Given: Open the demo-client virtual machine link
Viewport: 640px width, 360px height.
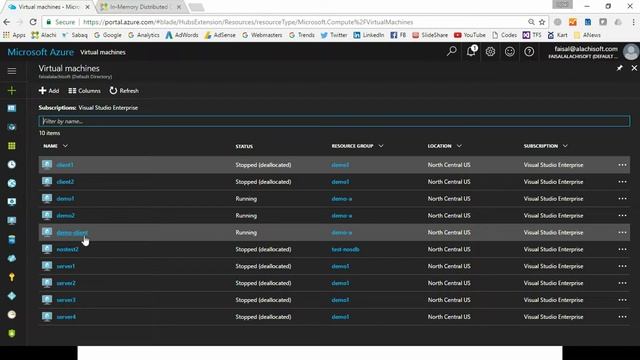Looking at the screenshot, I should [72, 232].
